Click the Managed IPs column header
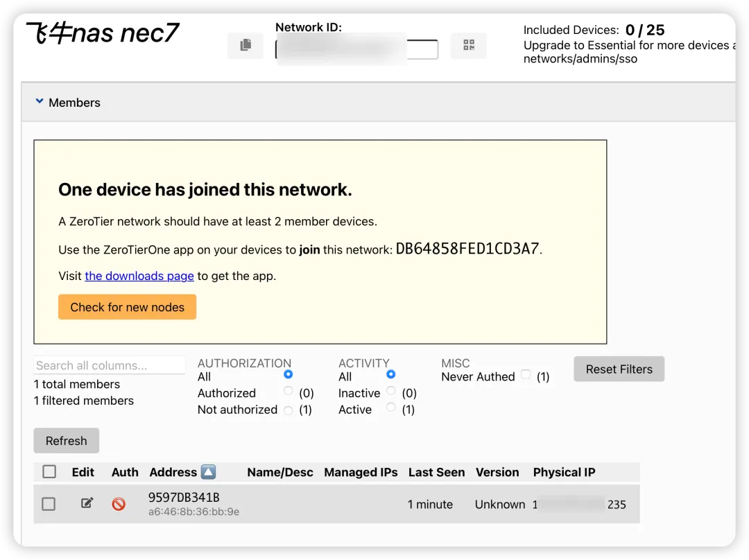The width and height of the screenshot is (749, 560). 361,472
